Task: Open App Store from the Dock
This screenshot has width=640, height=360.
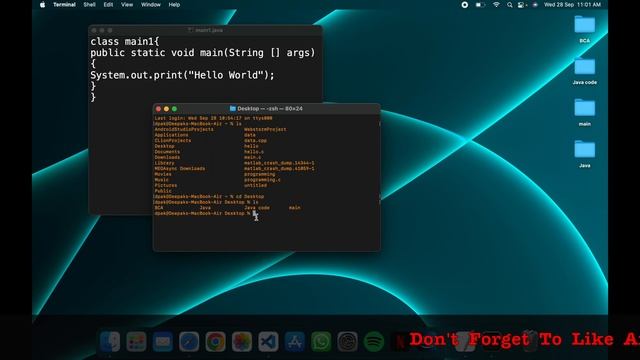Action: tap(295, 341)
